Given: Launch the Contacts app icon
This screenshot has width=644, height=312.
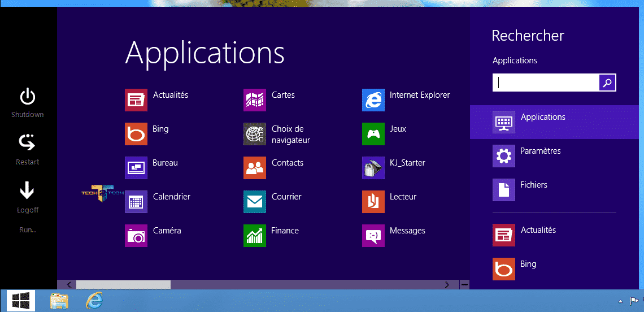Looking at the screenshot, I should click(x=255, y=168).
